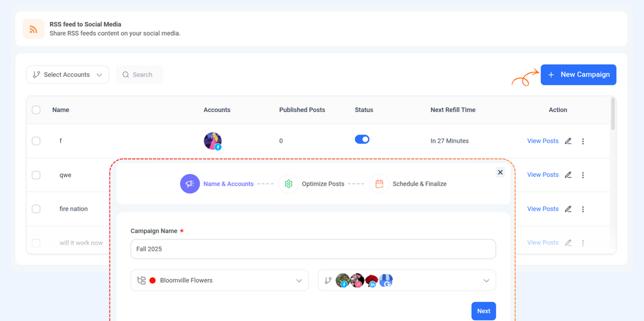Click the megaphone Name & Accounts step icon

coord(190,184)
